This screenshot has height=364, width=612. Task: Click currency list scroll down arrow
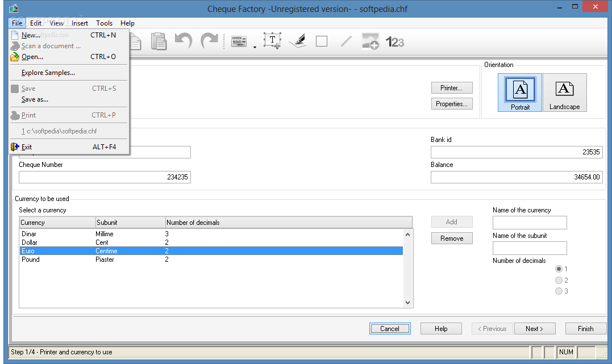(407, 302)
